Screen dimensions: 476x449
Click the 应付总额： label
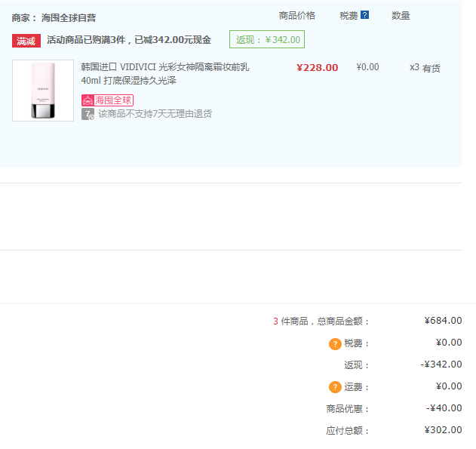(348, 430)
